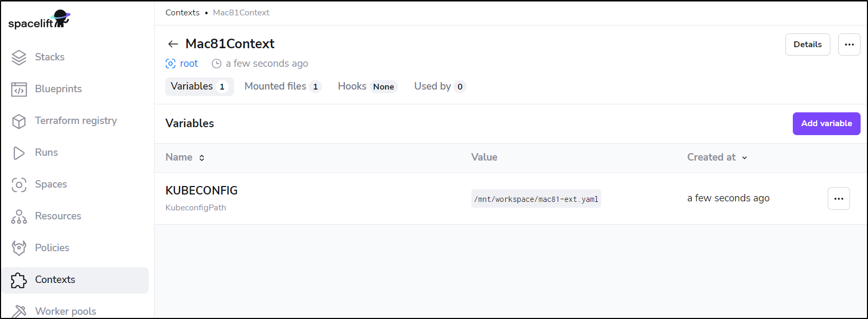Click the Mac81Context breadcrumb
The height and width of the screenshot is (319, 868).
tap(241, 13)
